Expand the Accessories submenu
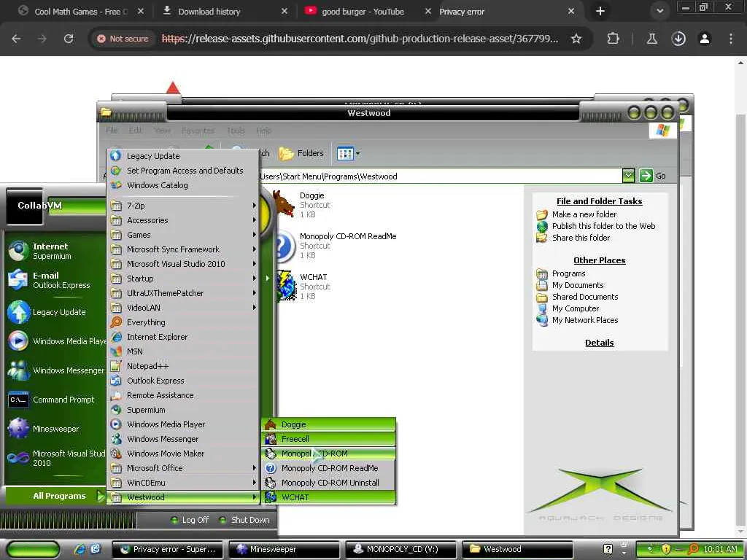747x560 pixels. 183,220
